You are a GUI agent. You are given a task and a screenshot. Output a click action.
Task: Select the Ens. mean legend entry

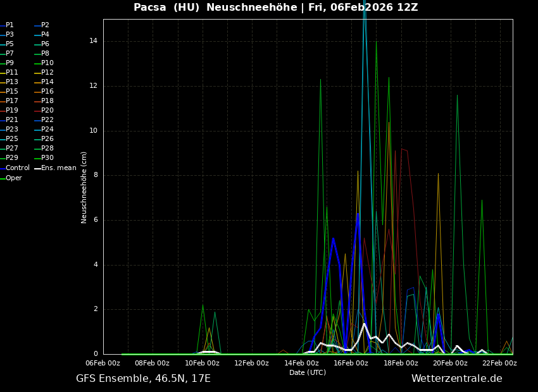[x=59, y=168]
